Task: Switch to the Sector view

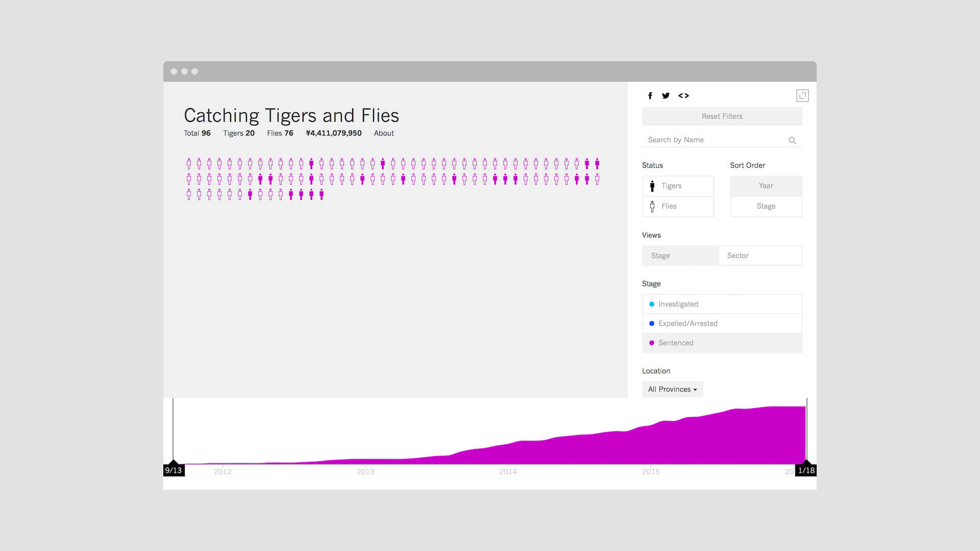Action: coord(761,256)
